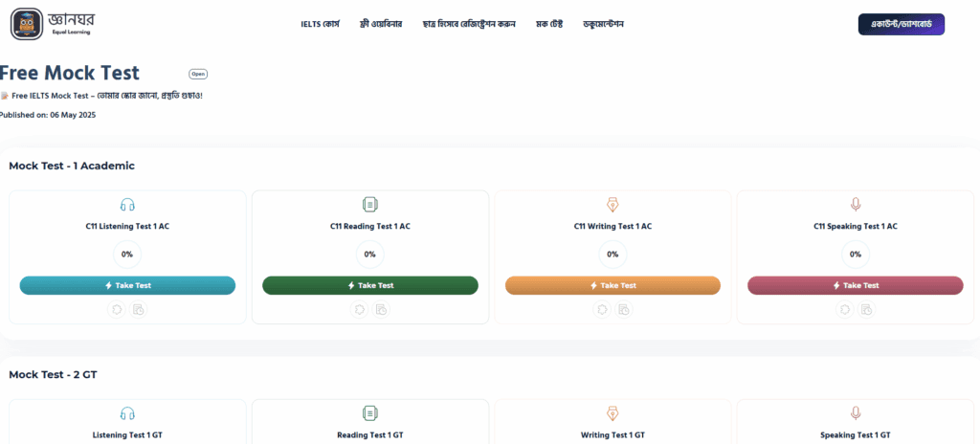Open document-clock history icon on C11 Listening card

(139, 309)
